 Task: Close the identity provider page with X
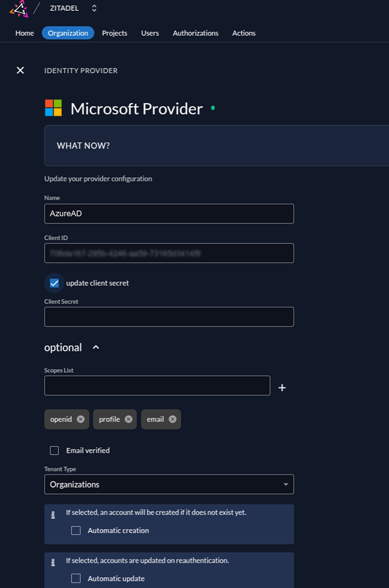(20, 70)
